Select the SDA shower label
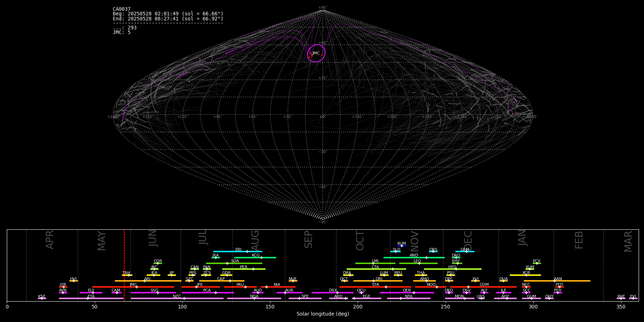The image size is (644, 322). (x=235, y=261)
